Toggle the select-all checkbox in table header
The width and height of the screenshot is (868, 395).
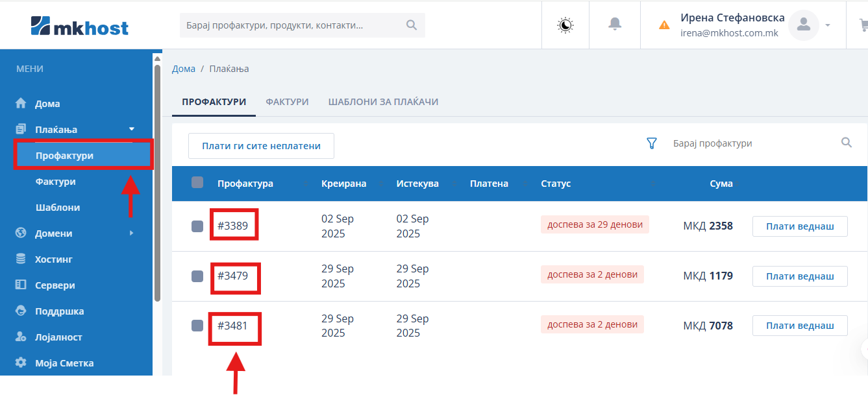point(197,183)
